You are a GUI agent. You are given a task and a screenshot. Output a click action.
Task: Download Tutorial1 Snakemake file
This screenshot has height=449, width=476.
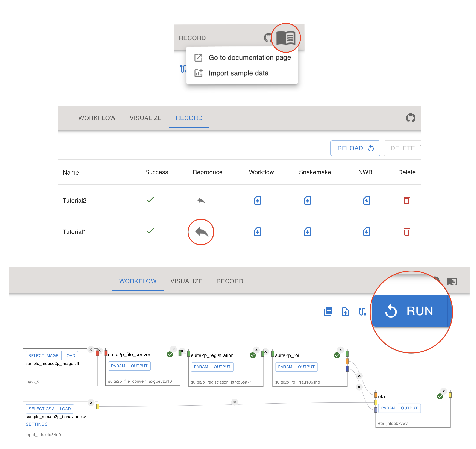click(308, 232)
